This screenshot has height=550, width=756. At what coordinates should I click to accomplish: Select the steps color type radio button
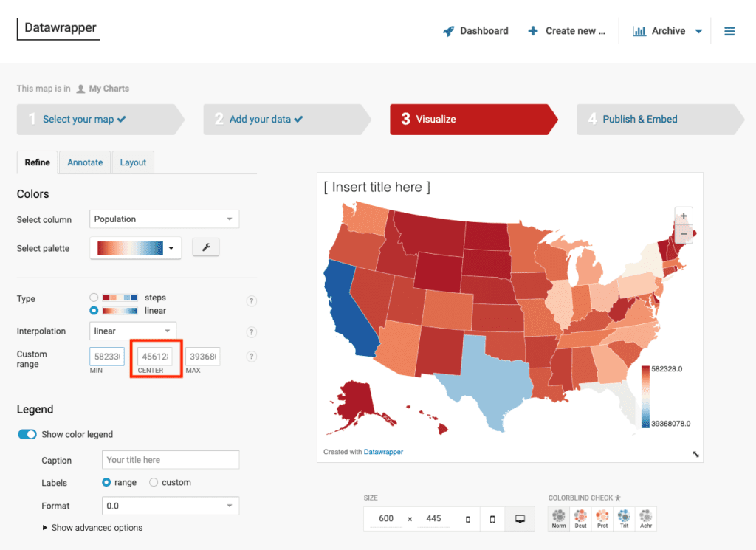(94, 298)
